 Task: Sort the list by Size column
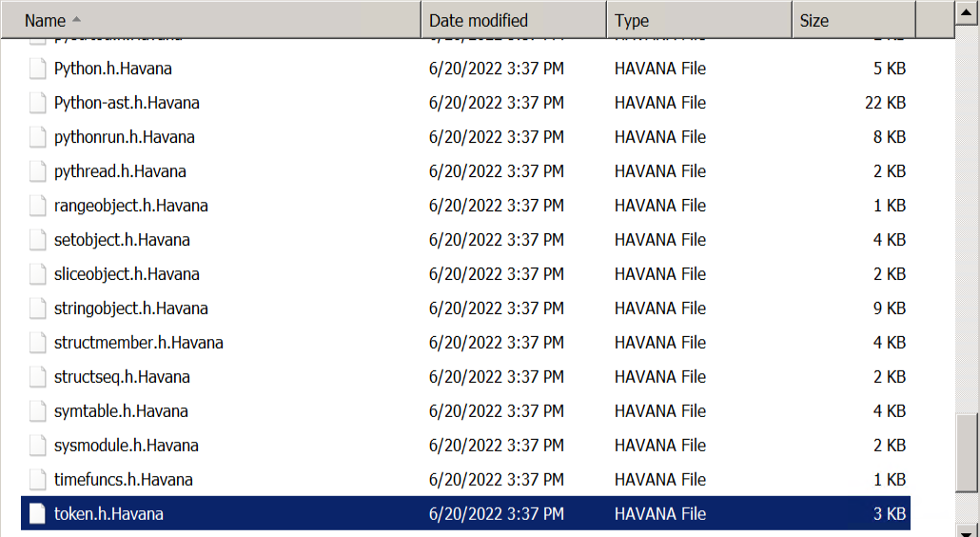[813, 20]
